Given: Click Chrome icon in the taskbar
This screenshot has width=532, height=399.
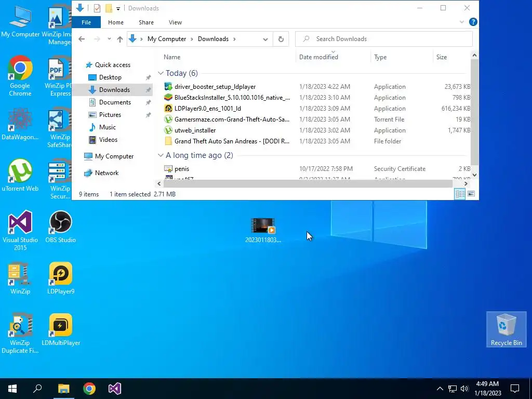Looking at the screenshot, I should click(89, 389).
